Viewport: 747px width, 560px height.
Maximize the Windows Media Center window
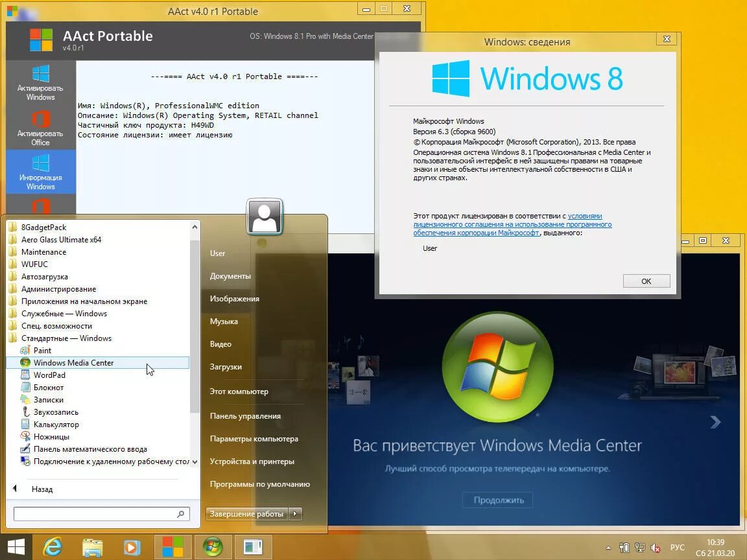pos(703,240)
